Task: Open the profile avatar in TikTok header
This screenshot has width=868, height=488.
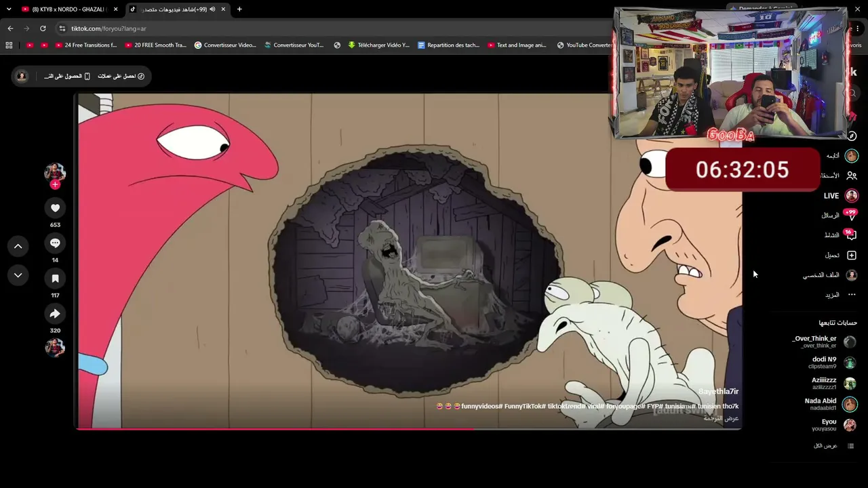Action: [22, 76]
